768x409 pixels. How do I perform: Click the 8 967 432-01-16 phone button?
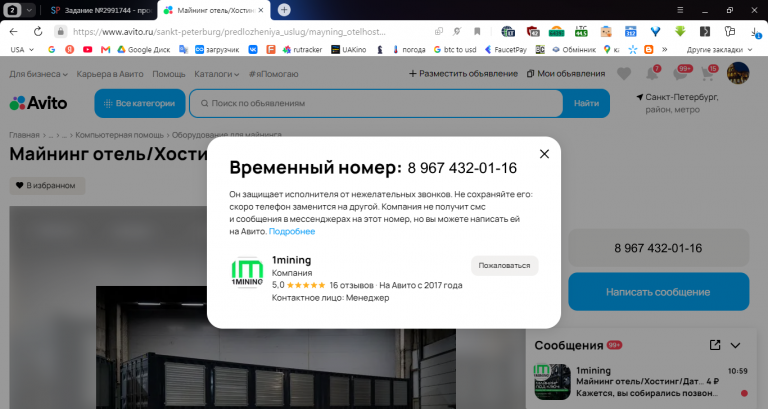tap(658, 248)
